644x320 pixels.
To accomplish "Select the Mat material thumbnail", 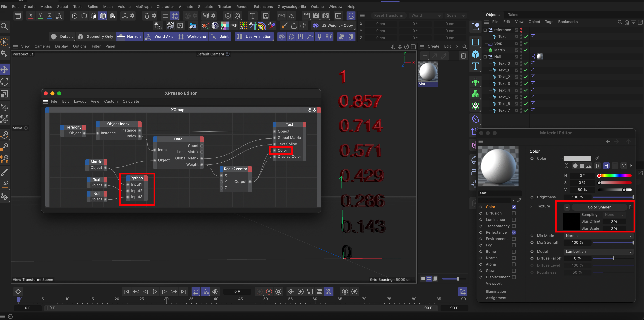I will 428,74.
